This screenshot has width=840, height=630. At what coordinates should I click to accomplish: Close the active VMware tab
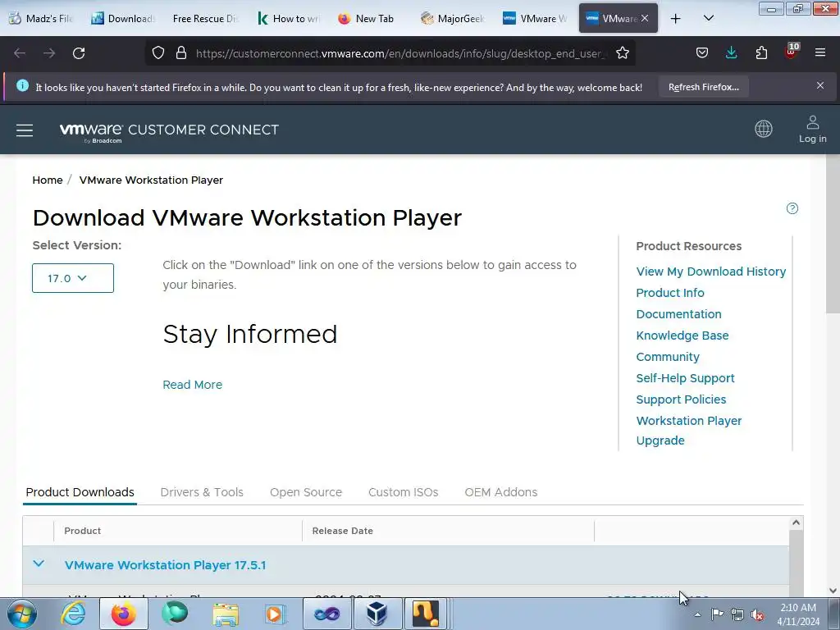[645, 18]
